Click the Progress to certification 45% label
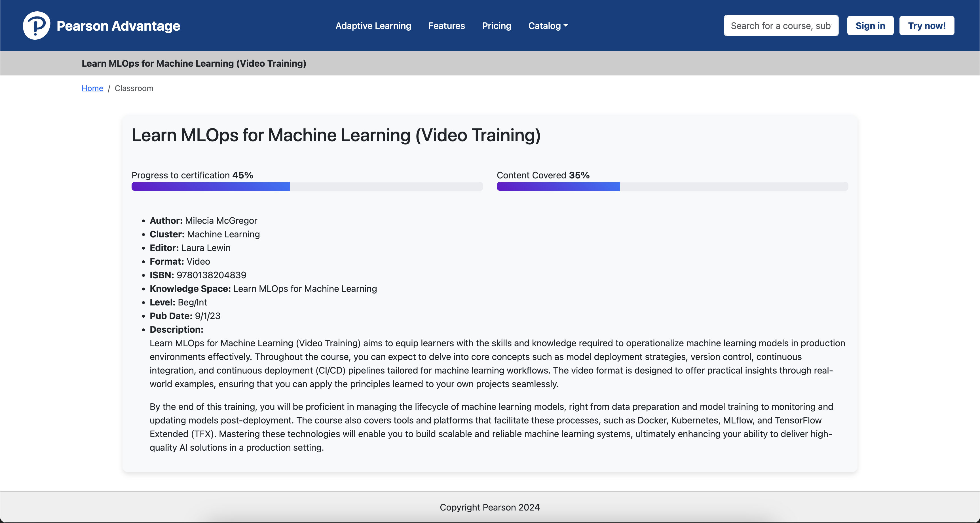 [x=192, y=175]
